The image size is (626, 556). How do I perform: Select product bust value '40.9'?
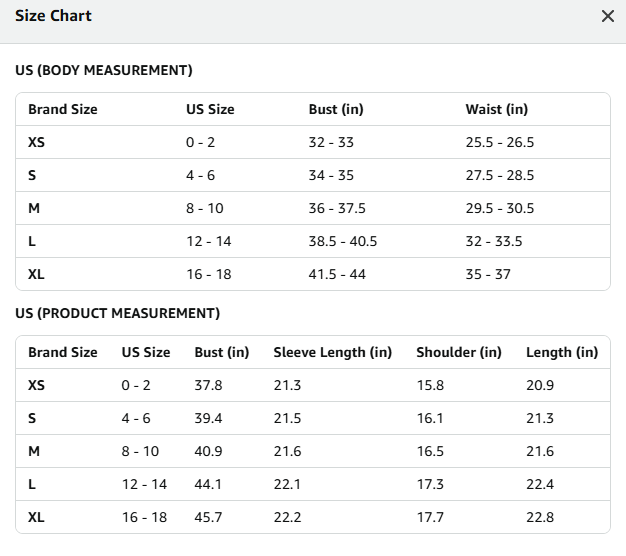pyautogui.click(x=208, y=451)
